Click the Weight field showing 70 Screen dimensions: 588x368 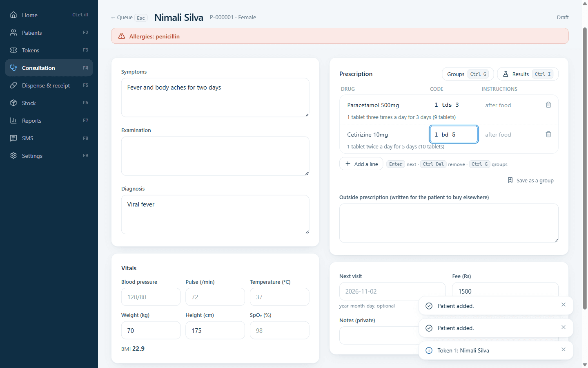151,330
